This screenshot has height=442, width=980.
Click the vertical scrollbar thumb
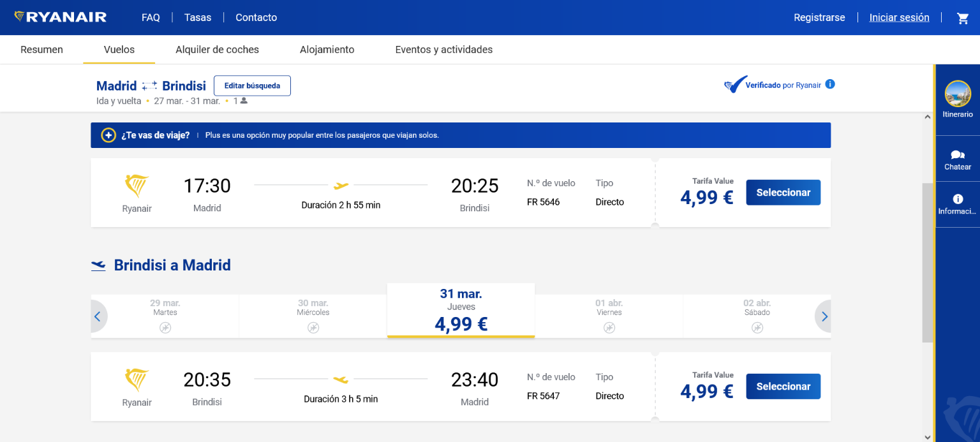coord(928,263)
